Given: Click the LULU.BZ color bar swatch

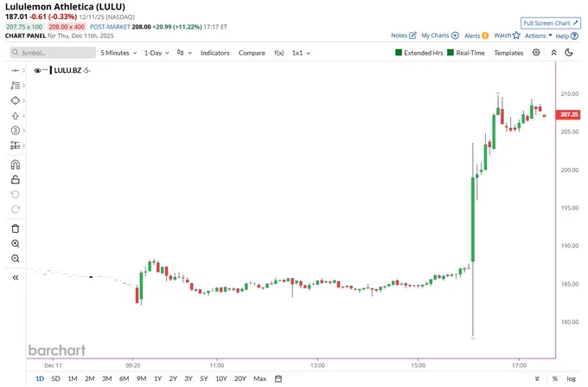Looking at the screenshot, I should click(51, 70).
